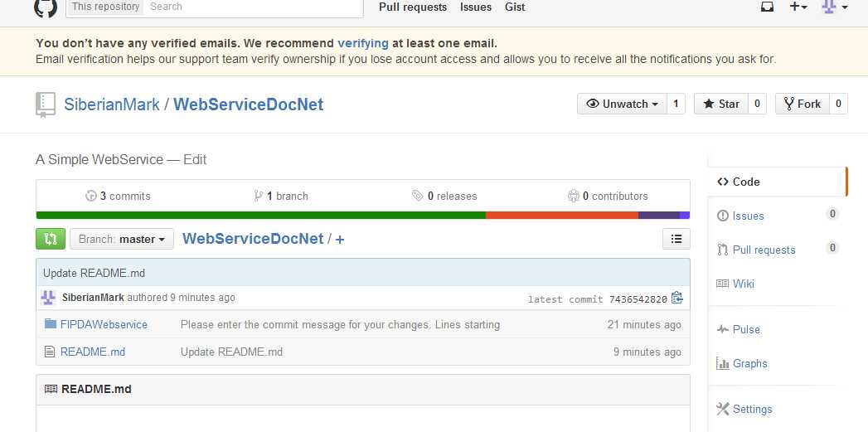Open the SiberianMark commit author link

(x=93, y=298)
